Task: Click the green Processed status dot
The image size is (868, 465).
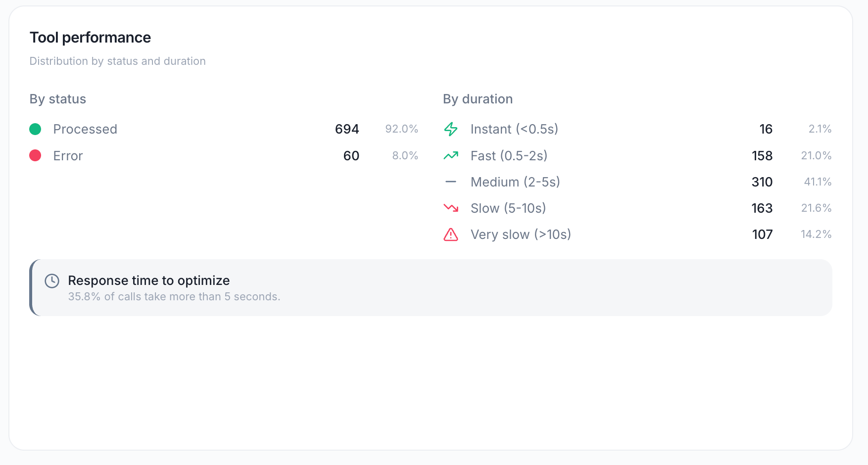Action: 35,129
